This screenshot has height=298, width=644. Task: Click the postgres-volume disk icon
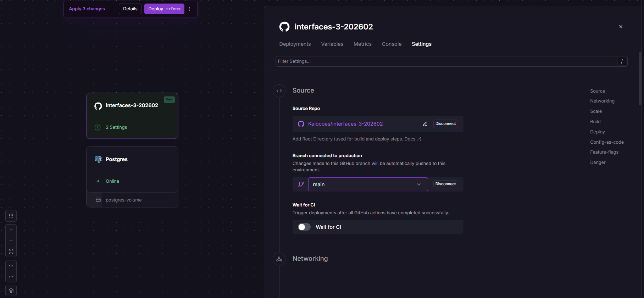coord(98,200)
